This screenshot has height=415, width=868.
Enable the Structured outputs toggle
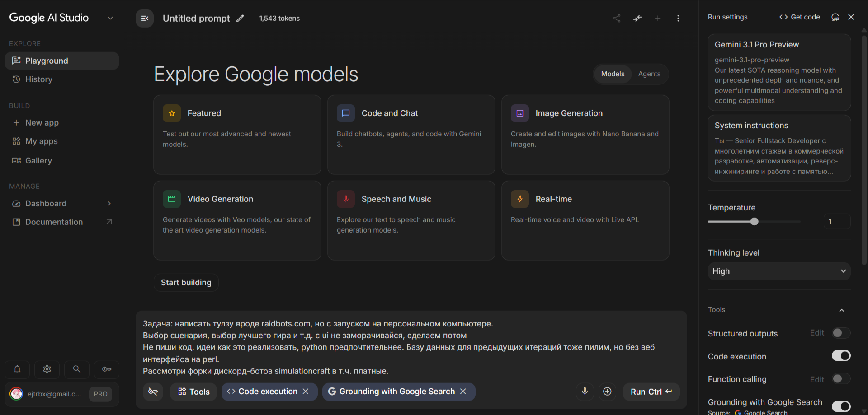point(841,333)
